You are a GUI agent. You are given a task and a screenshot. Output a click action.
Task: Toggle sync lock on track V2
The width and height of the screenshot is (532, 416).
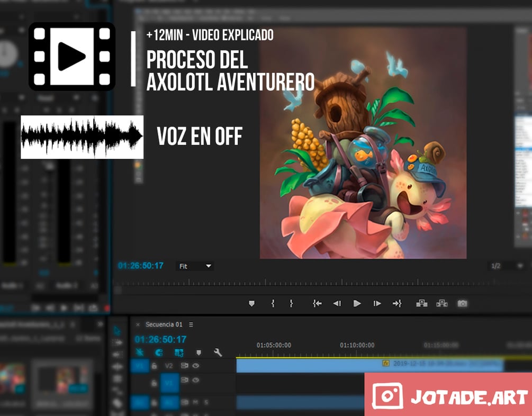[184, 366]
